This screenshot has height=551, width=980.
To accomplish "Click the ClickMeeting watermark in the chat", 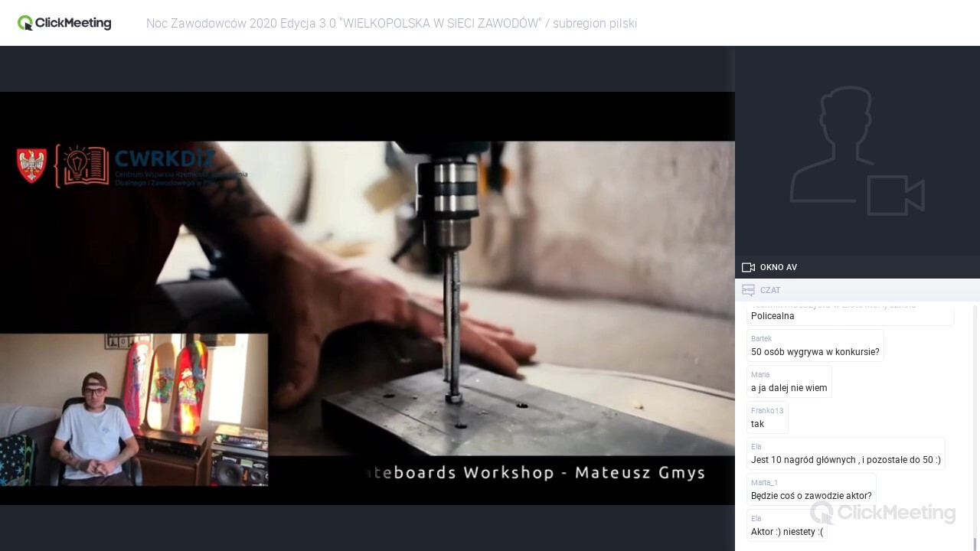I will [882, 512].
